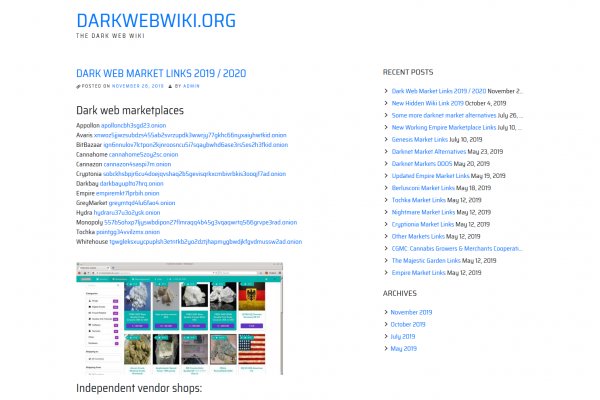Select the 'ARCHIVES' sidebar heading
This screenshot has height=400, width=600.
coord(399,293)
